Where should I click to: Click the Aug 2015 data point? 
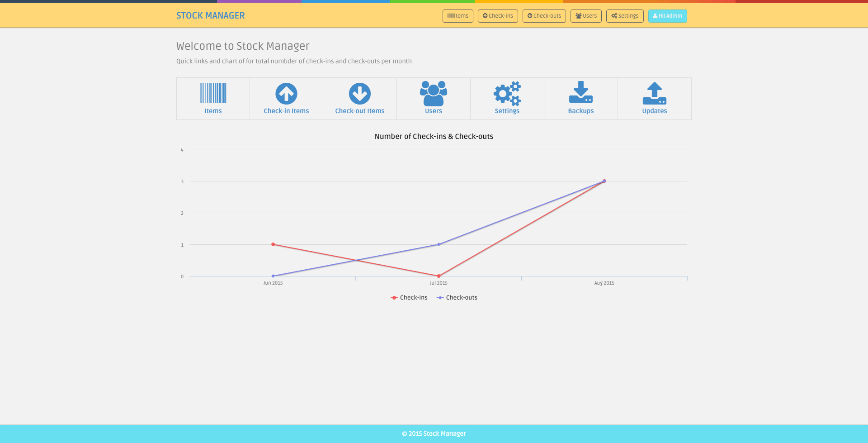604,181
